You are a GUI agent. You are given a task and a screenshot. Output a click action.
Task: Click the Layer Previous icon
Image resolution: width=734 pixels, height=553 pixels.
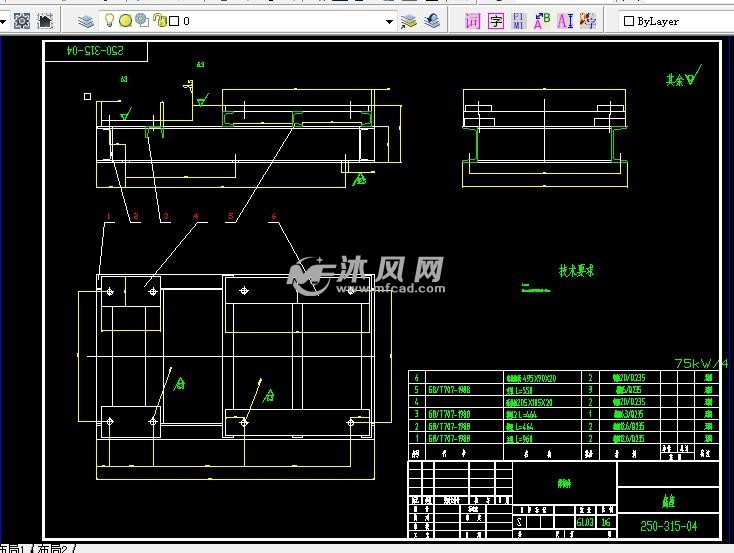click(431, 20)
